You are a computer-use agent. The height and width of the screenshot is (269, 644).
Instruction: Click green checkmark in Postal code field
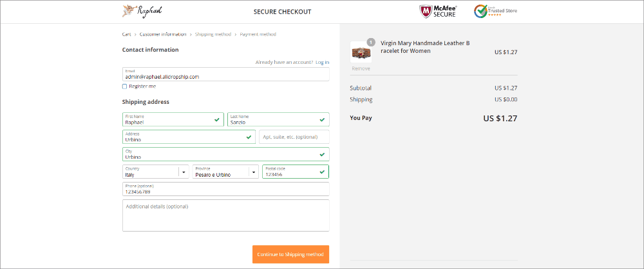point(321,172)
